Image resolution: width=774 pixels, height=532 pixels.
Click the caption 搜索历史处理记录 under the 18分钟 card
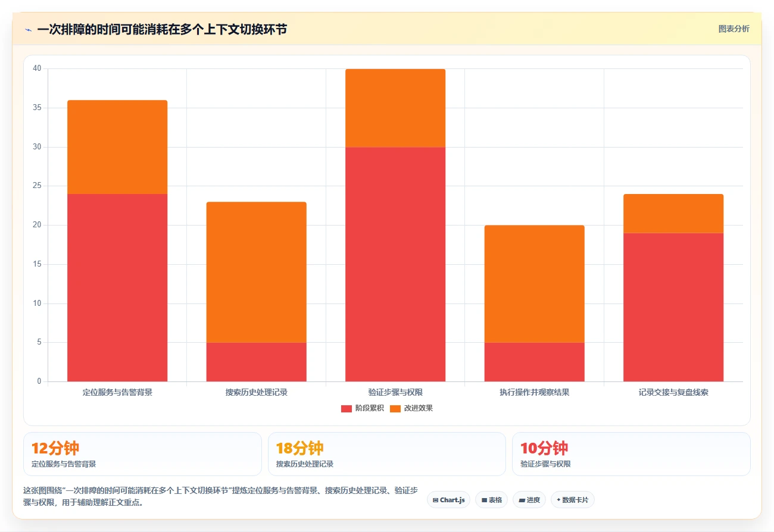305,464
